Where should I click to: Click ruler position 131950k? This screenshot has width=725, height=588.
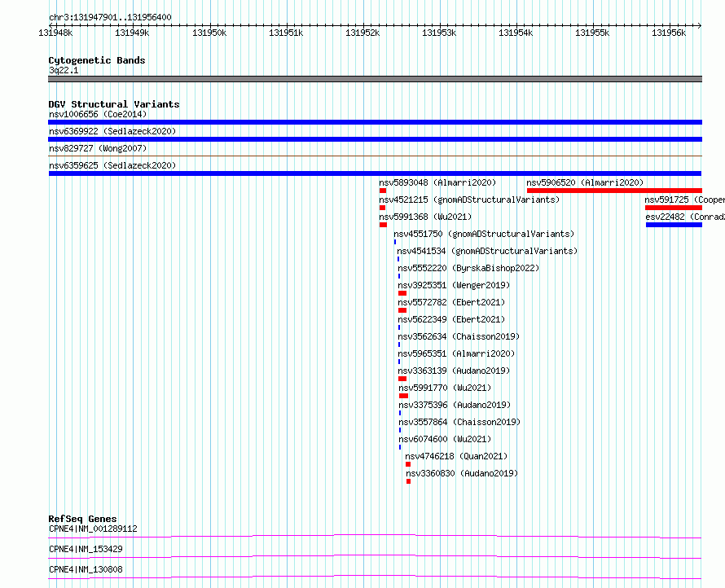coord(209,33)
